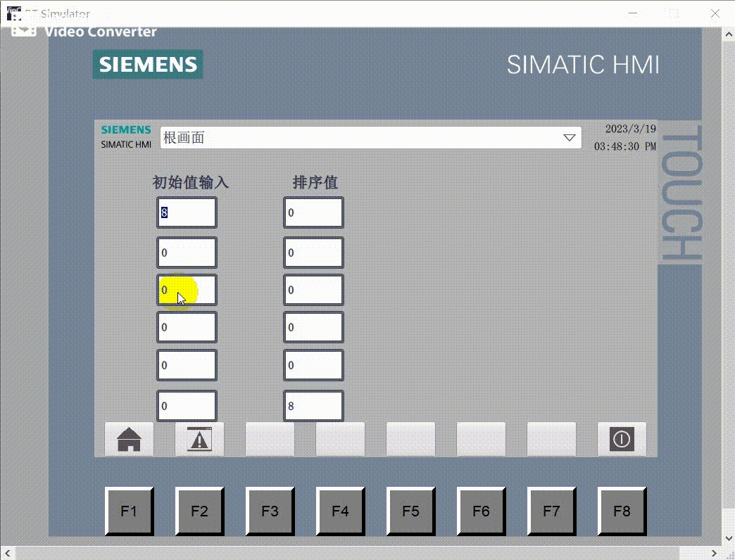Image resolution: width=735 pixels, height=560 pixels.
Task: Close the RT Simulator window
Action: click(x=715, y=13)
